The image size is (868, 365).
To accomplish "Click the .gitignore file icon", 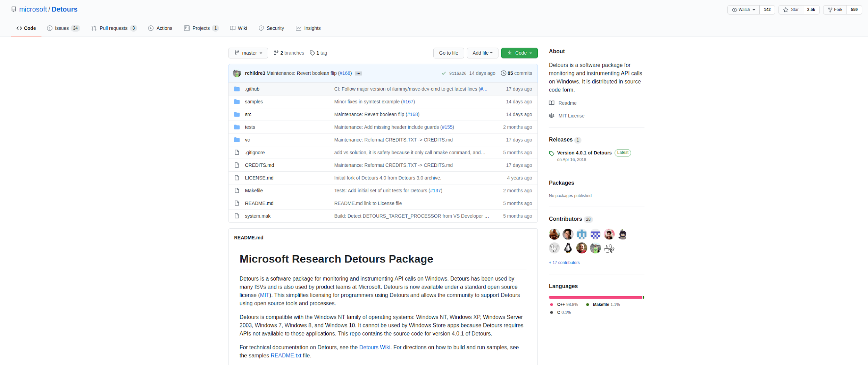I will click(237, 152).
